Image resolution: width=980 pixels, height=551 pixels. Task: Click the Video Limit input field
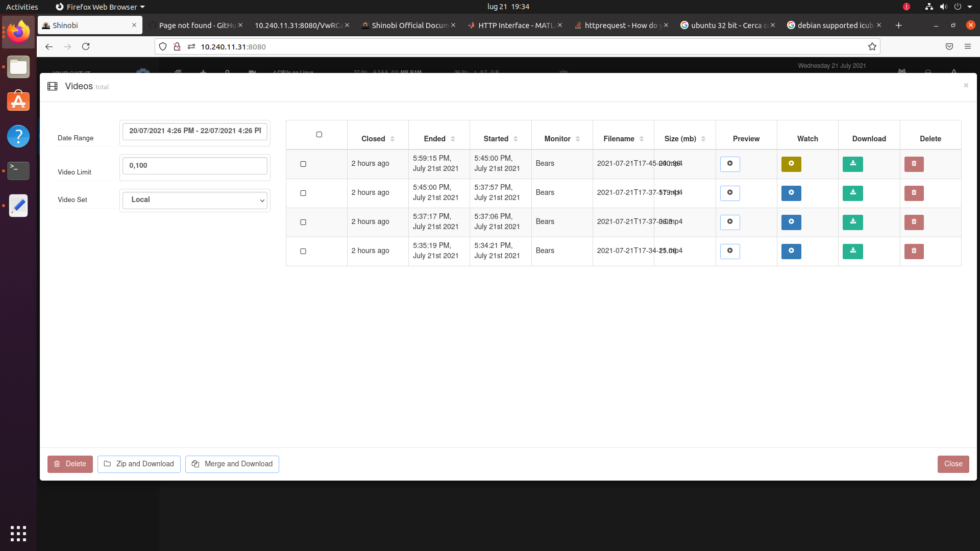194,165
